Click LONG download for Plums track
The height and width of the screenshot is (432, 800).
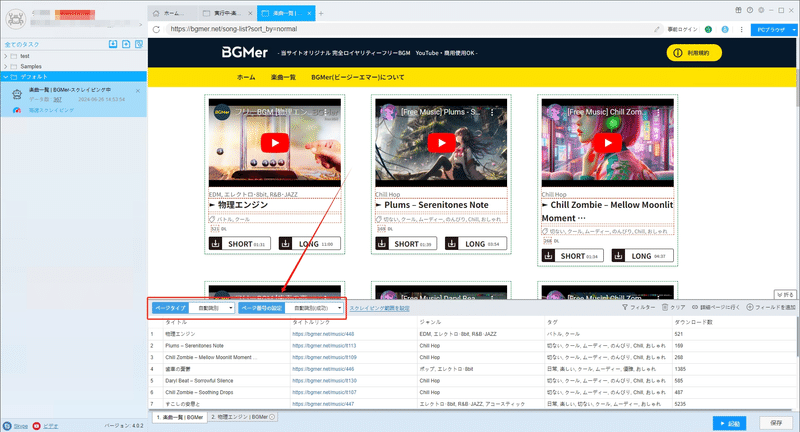click(x=476, y=244)
